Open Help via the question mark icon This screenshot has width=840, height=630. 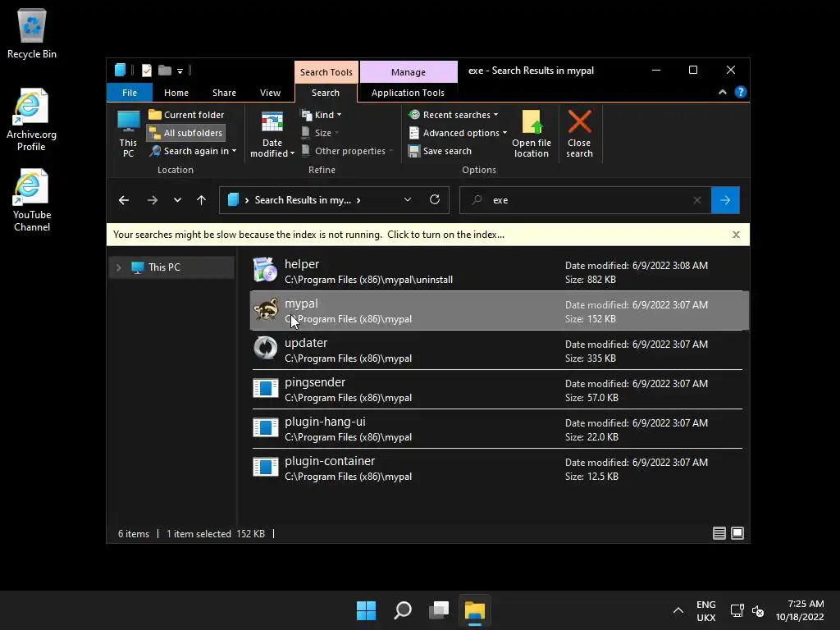[741, 92]
